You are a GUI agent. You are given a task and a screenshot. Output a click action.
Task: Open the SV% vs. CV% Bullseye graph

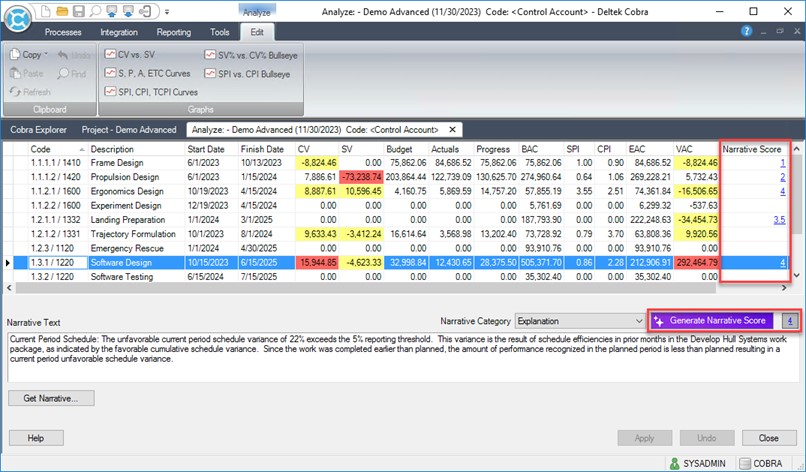tap(251, 56)
